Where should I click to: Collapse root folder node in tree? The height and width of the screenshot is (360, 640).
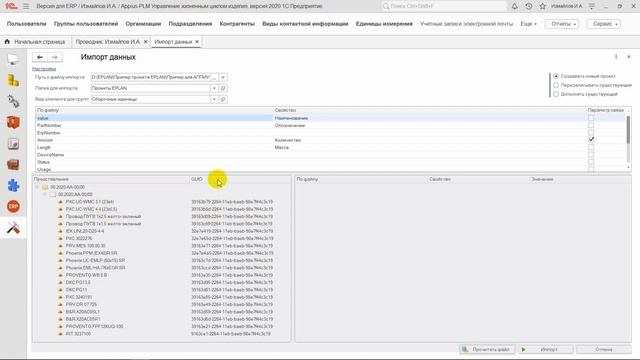point(37,187)
